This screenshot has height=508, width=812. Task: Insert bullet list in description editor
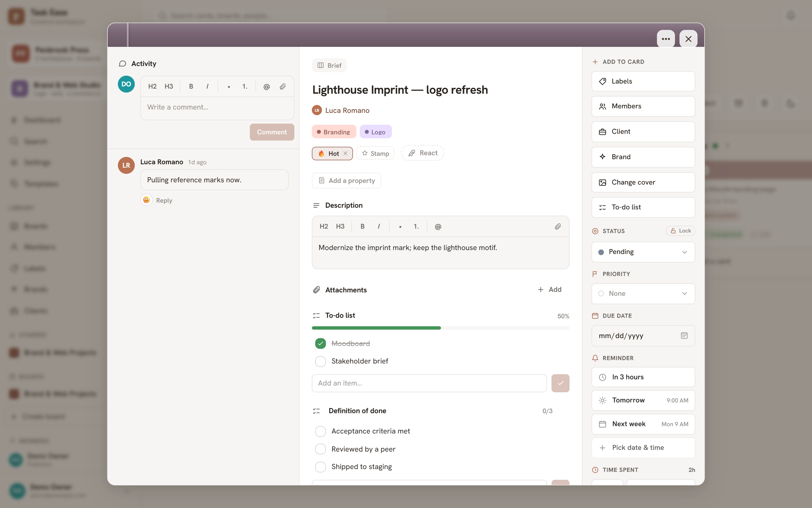[x=400, y=226]
